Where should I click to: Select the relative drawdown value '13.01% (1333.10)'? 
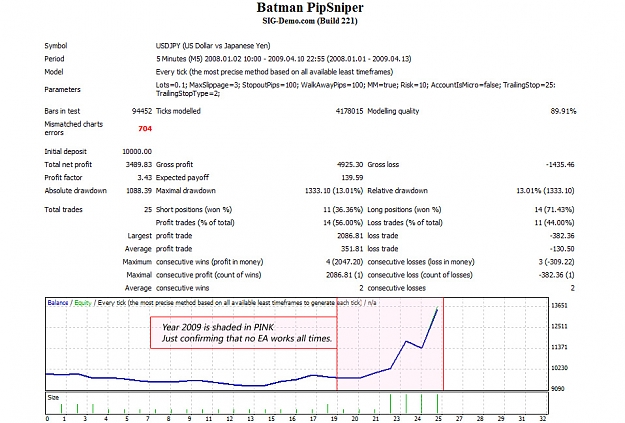[545, 191]
